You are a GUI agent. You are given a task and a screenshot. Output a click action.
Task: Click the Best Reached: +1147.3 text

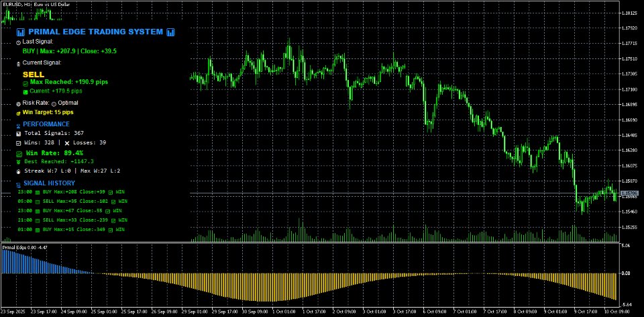coord(59,162)
